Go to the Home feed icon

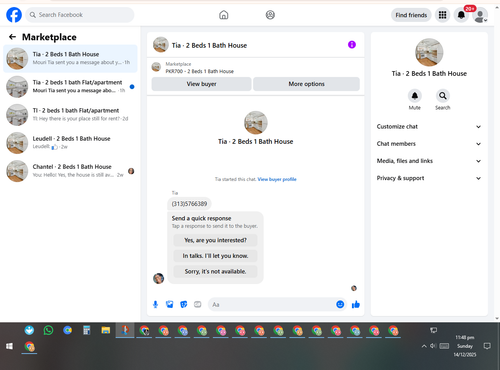(224, 15)
